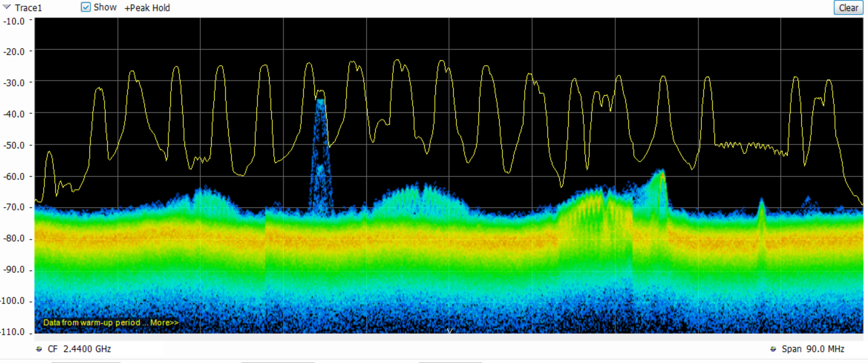Uncheck the Show trace checkbox
The height and width of the screenshot is (363, 868).
click(86, 7)
